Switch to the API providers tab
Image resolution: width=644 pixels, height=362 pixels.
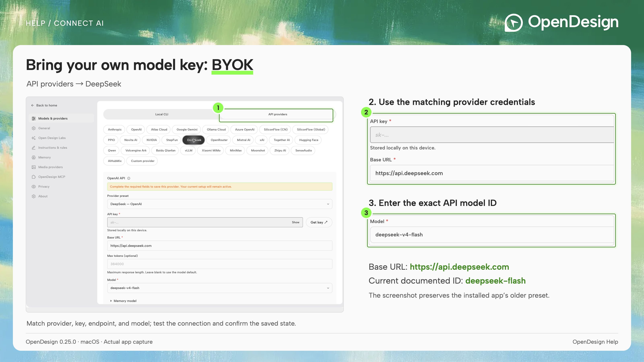click(278, 114)
